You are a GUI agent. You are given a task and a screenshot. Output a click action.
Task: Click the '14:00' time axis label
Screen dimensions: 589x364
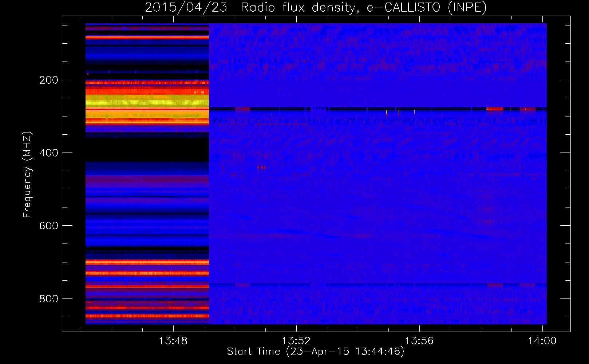[x=542, y=341]
